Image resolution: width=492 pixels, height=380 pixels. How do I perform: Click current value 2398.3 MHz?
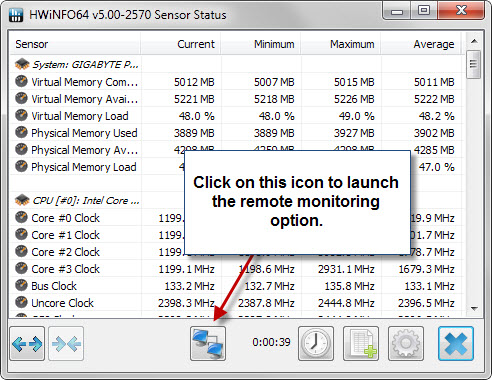(x=186, y=303)
